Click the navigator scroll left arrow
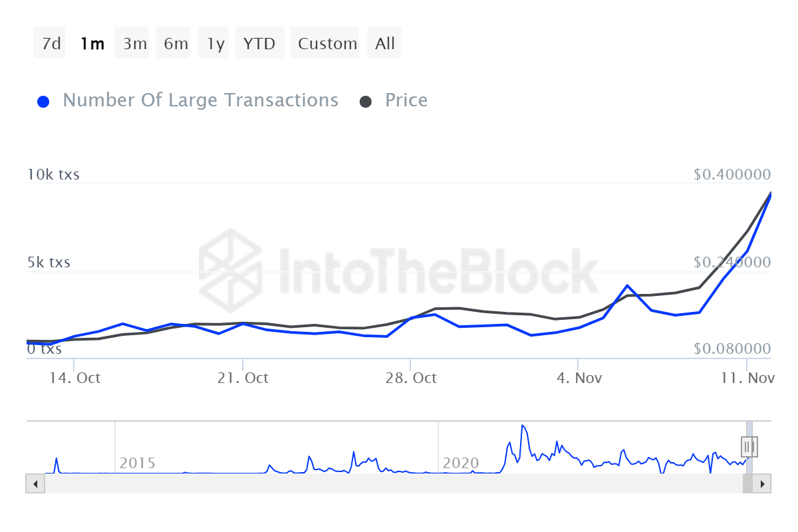Screen dimensions: 798x532 click(x=35, y=483)
